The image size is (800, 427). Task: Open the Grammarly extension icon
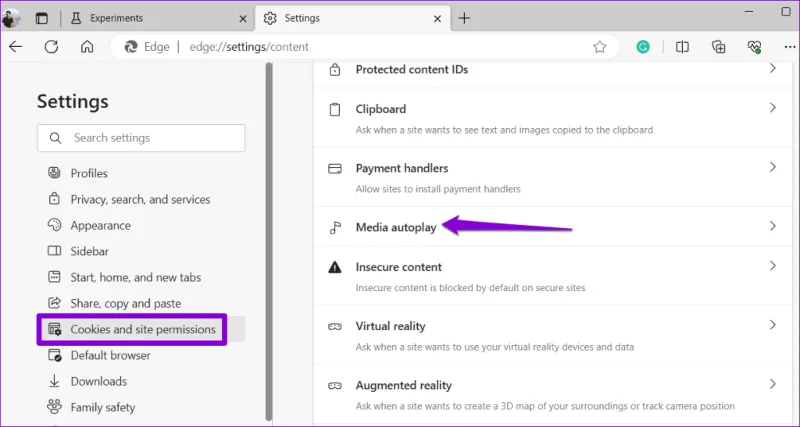[x=643, y=47]
